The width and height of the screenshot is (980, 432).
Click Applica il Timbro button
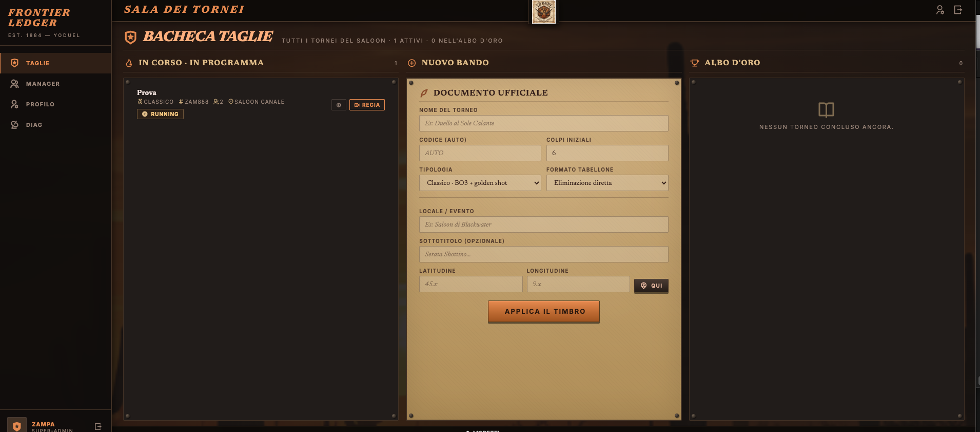point(543,311)
